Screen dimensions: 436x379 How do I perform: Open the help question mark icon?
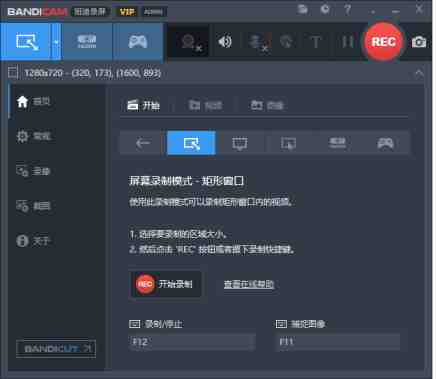(348, 10)
